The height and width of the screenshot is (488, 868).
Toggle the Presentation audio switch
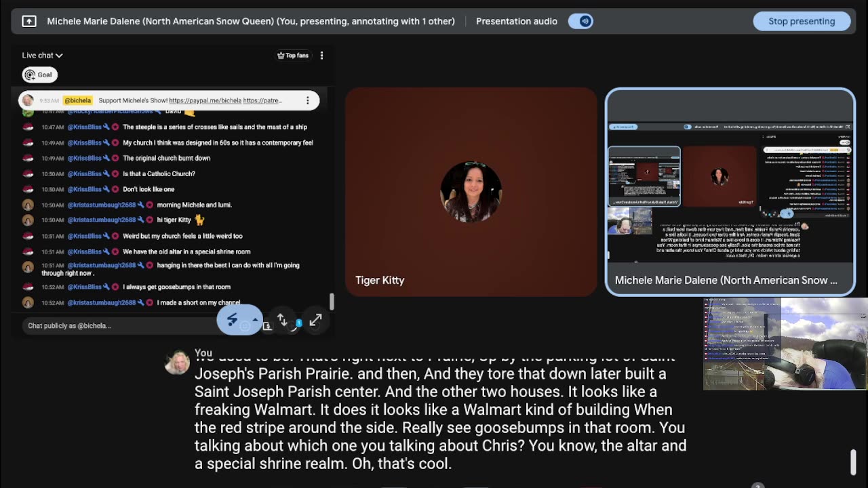581,21
